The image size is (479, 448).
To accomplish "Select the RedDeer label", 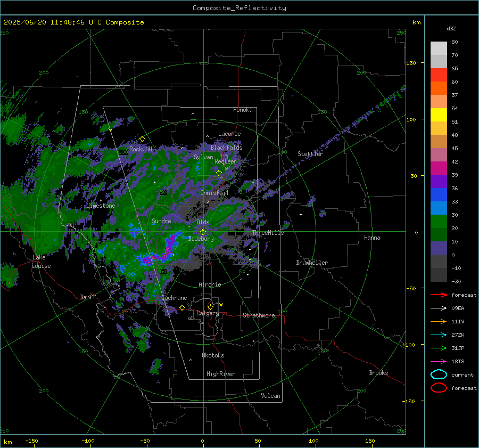I will click(x=226, y=161).
